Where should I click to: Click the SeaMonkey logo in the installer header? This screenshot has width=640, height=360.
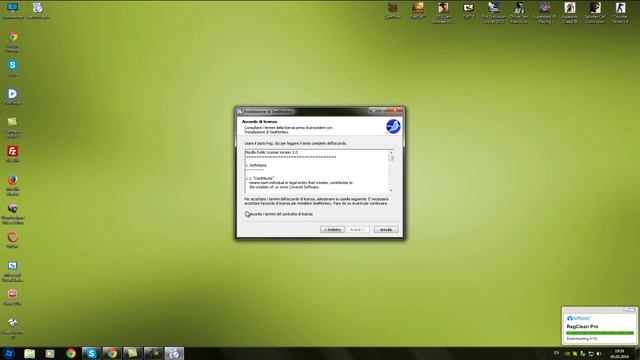click(393, 127)
